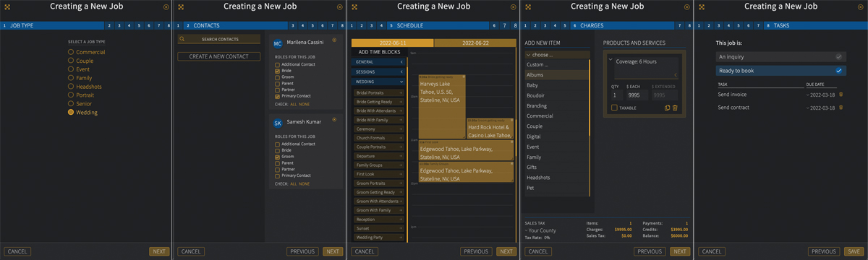Uncheck Groom role for Samesh Kumar
This screenshot has height=260, width=868.
278,157
